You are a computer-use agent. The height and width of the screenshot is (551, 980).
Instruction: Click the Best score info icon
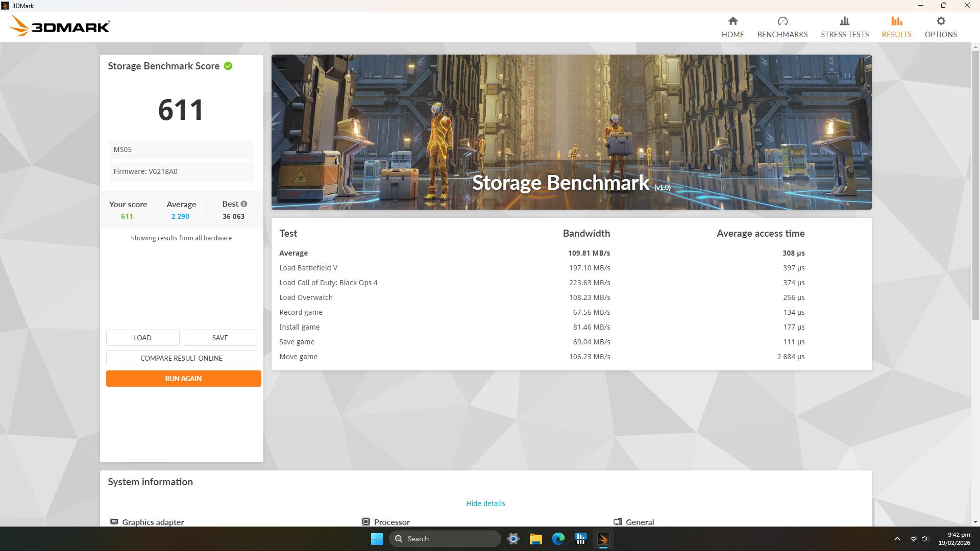pyautogui.click(x=244, y=204)
